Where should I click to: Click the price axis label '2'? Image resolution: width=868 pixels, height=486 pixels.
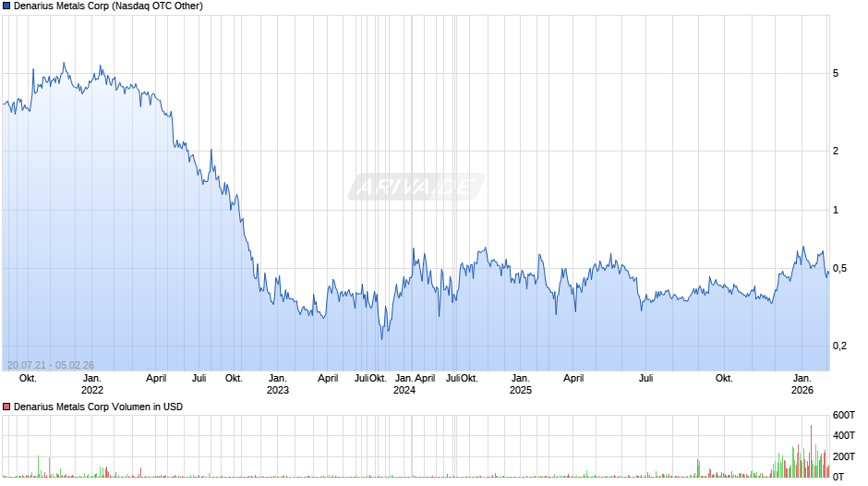coord(836,151)
